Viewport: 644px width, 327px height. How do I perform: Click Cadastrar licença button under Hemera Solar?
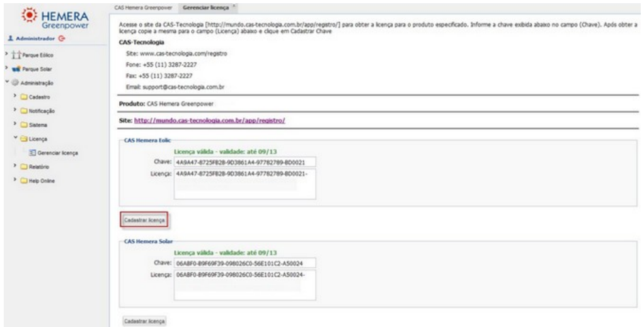point(145,321)
